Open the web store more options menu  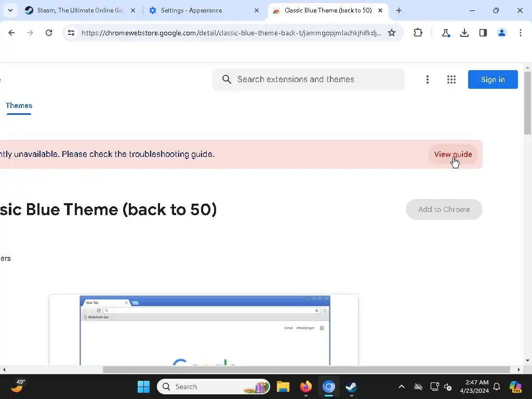coord(428,79)
